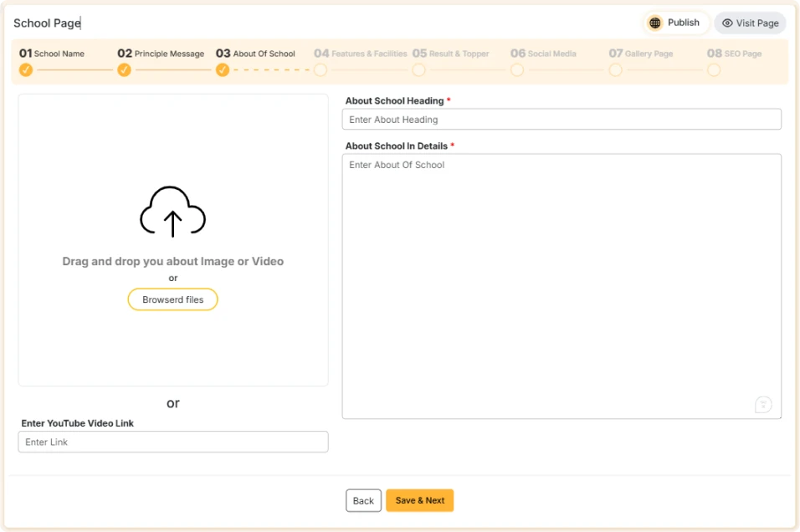Select the Social Media step circle
The width and height of the screenshot is (800, 532).
pos(517,70)
